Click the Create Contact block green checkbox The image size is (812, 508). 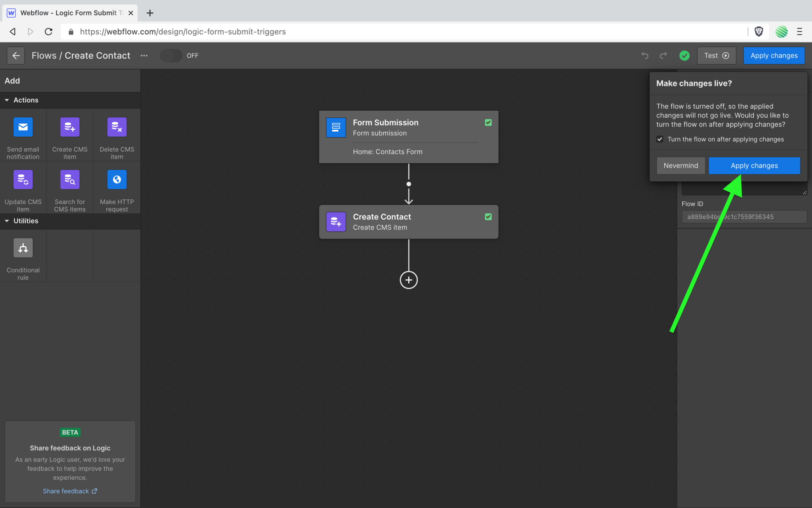point(488,217)
